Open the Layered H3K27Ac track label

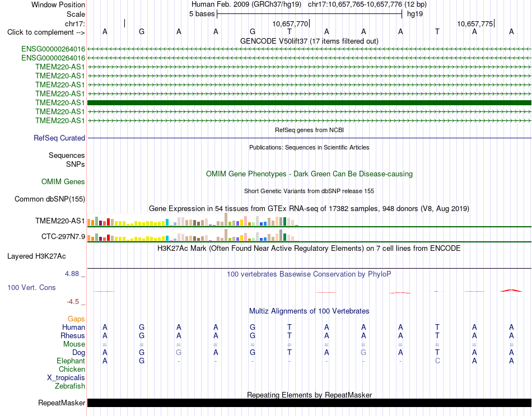click(36, 256)
